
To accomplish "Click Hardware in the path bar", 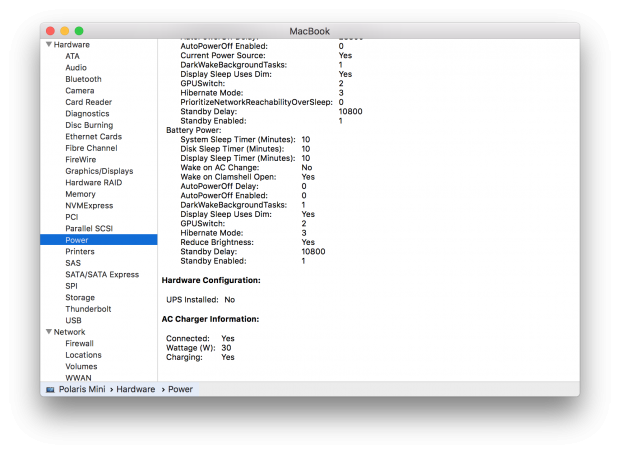I will click(136, 389).
